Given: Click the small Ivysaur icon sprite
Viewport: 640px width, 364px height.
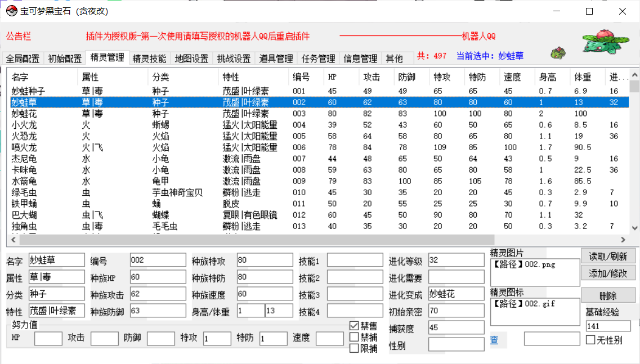Looking at the screenshot, I should [558, 53].
